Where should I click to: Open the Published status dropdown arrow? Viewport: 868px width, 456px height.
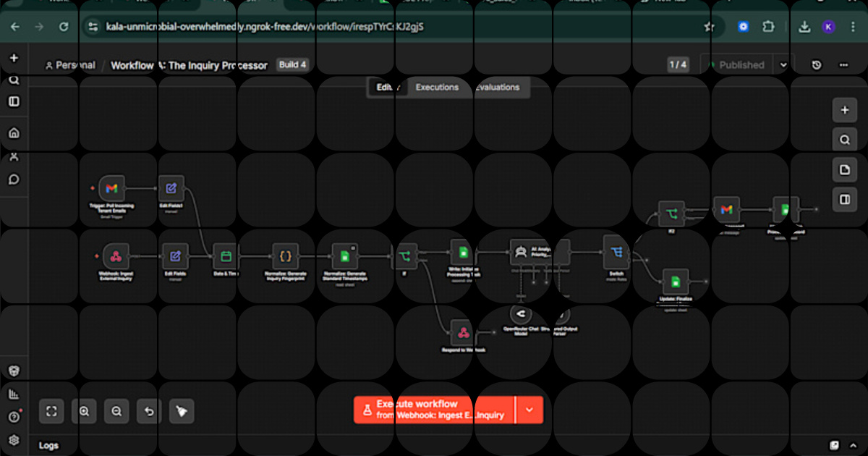tap(783, 65)
